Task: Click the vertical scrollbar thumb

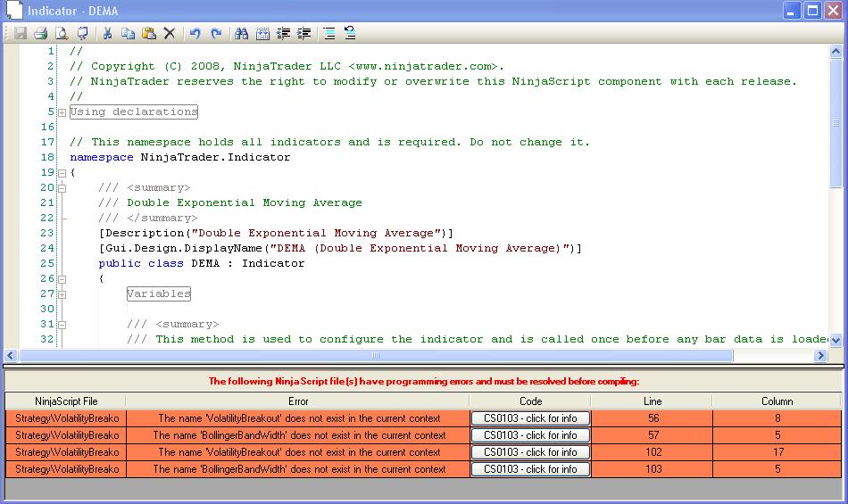Action: 836,124
